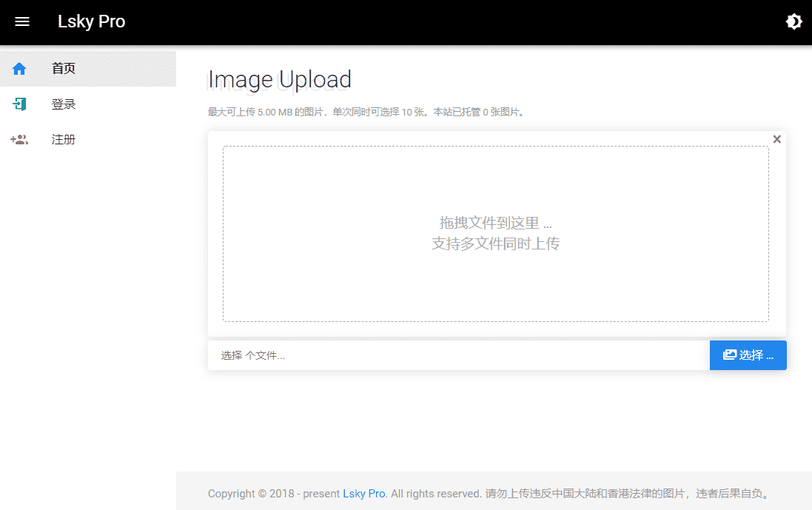Image resolution: width=812 pixels, height=510 pixels.
Task: Click the green login door icon
Action: [19, 104]
